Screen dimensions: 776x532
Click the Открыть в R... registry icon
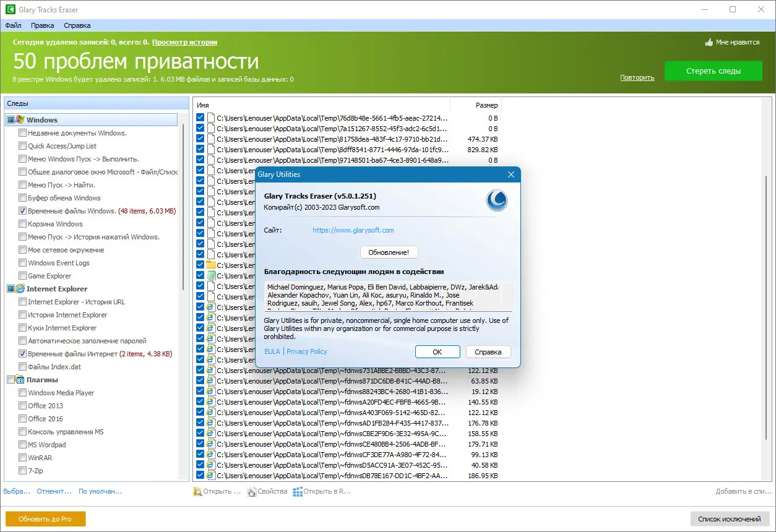(298, 492)
